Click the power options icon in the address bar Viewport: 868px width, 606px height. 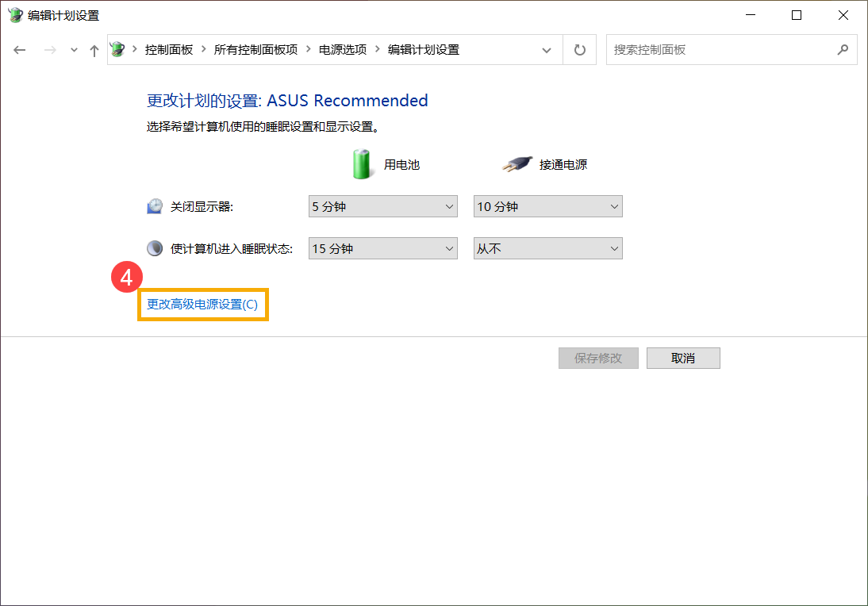117,49
